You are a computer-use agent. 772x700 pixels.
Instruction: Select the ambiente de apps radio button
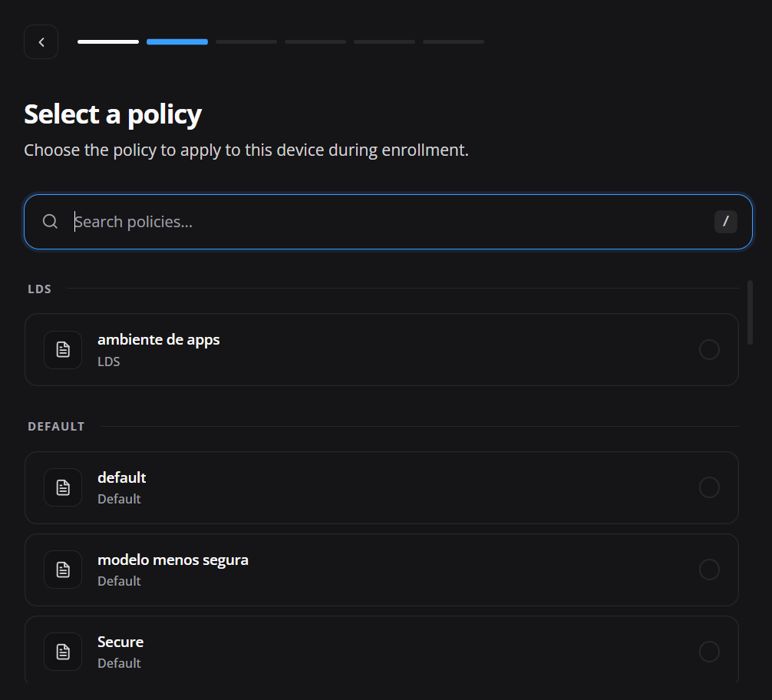point(710,350)
